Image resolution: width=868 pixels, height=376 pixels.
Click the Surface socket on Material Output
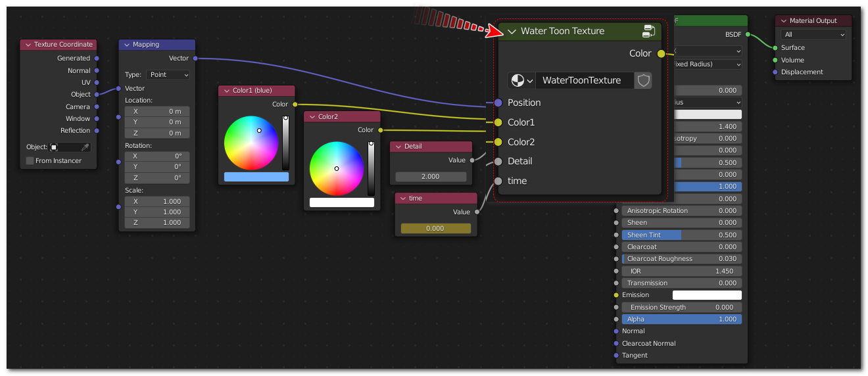775,48
